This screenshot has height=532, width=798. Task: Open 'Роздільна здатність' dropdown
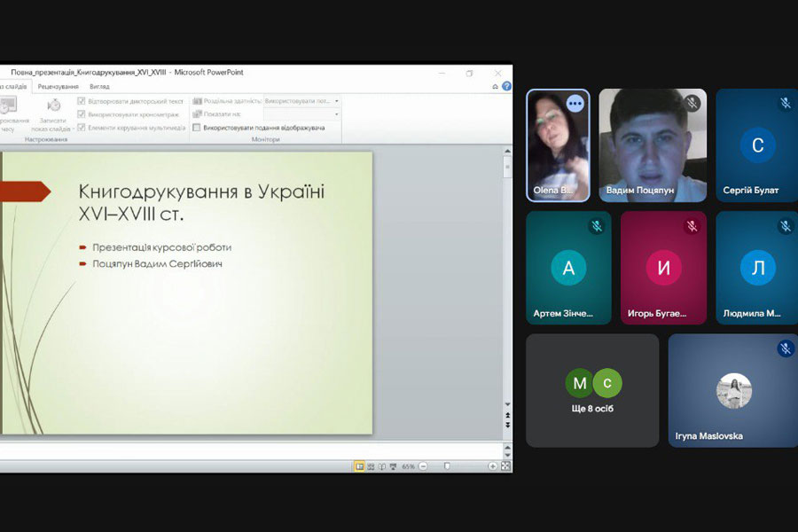[301, 101]
